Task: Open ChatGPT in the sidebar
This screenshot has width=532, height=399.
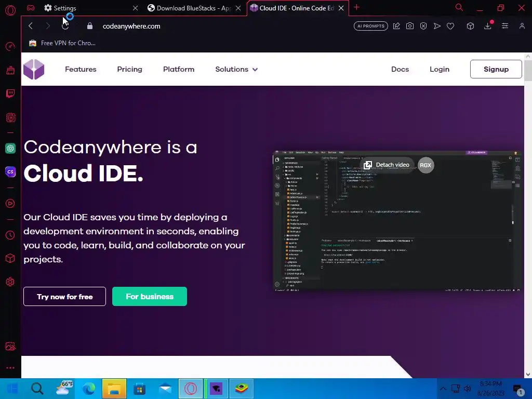Action: [10, 148]
